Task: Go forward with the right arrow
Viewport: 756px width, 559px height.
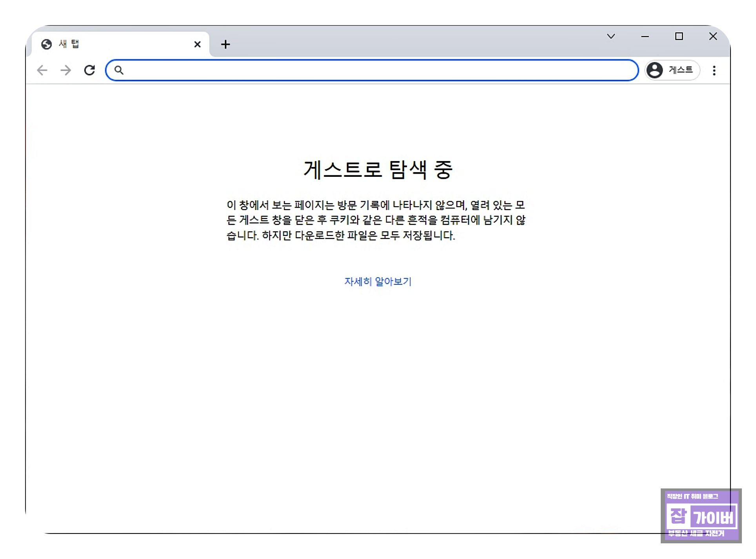Action: coord(66,70)
